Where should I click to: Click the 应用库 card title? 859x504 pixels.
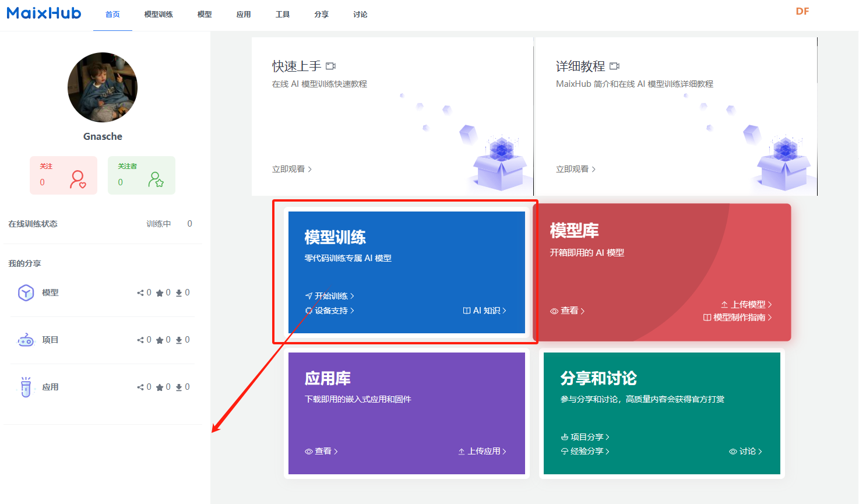[328, 379]
